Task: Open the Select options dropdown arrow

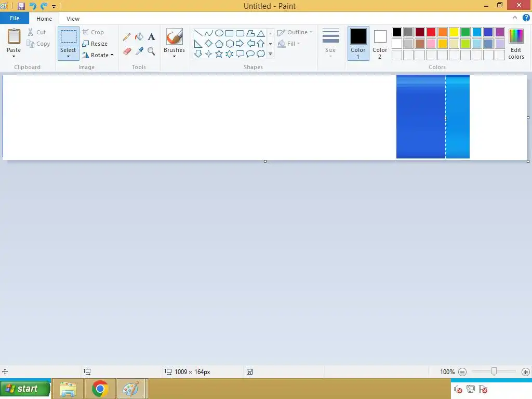Action: pyautogui.click(x=68, y=56)
